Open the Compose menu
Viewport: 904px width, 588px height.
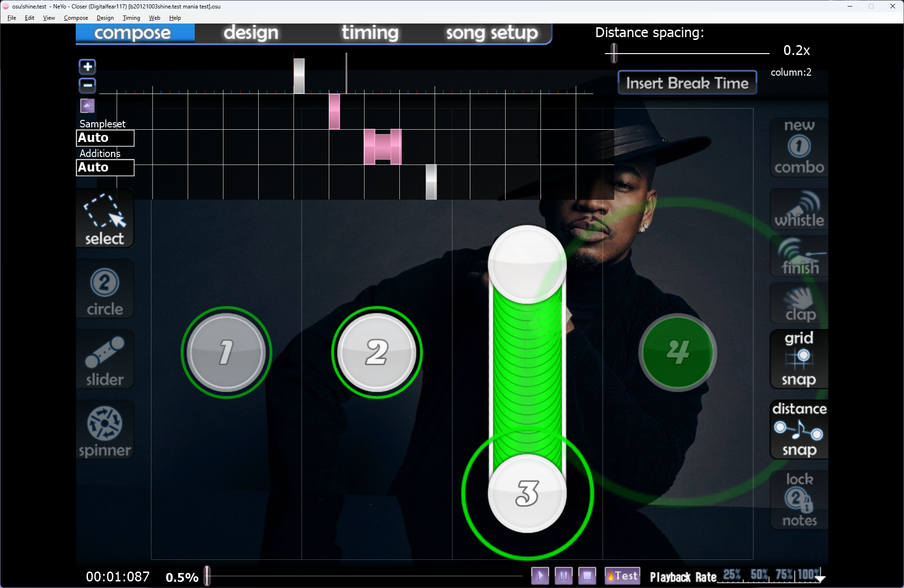point(76,18)
